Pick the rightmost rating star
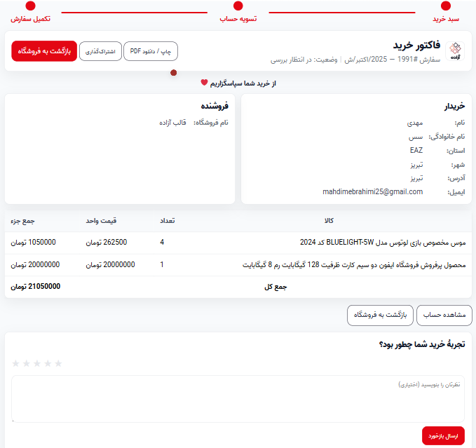Image resolution: width=476 pixels, height=448 pixels. (x=58, y=363)
